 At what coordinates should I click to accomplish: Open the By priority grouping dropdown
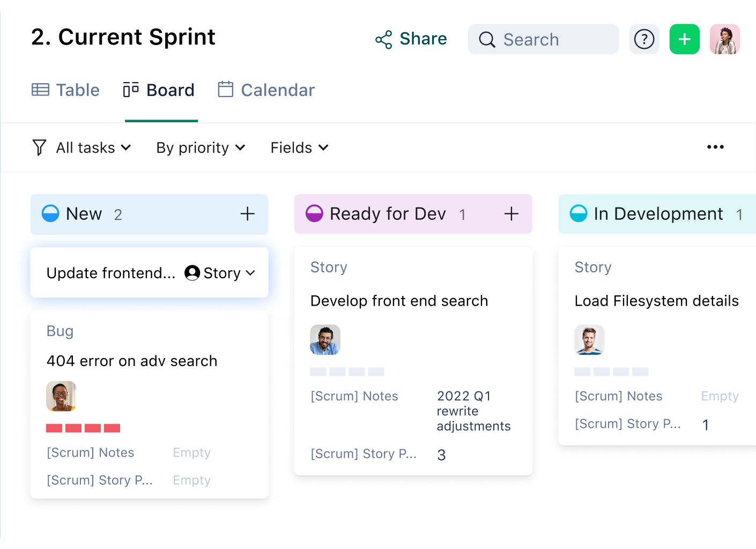click(201, 147)
